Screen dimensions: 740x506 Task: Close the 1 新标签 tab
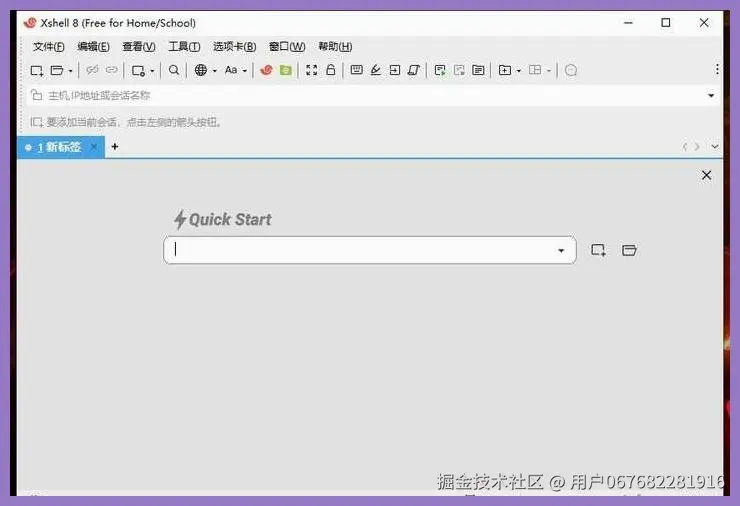point(94,147)
